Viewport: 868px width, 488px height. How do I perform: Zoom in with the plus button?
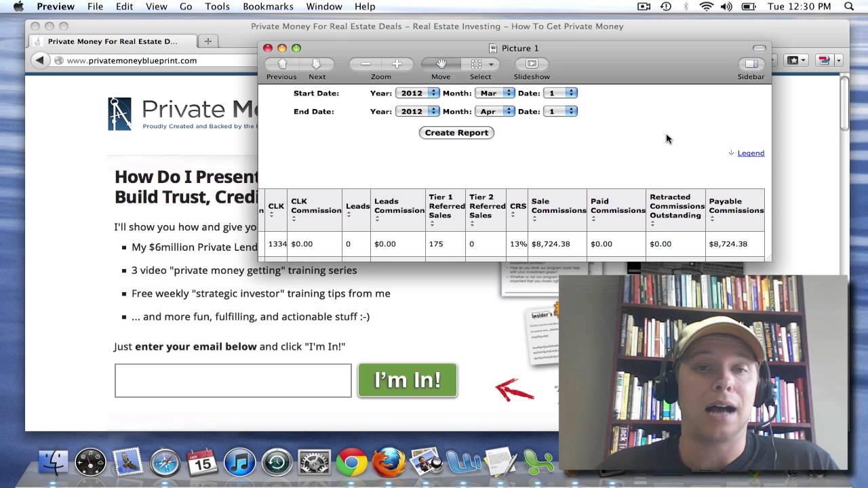point(397,64)
